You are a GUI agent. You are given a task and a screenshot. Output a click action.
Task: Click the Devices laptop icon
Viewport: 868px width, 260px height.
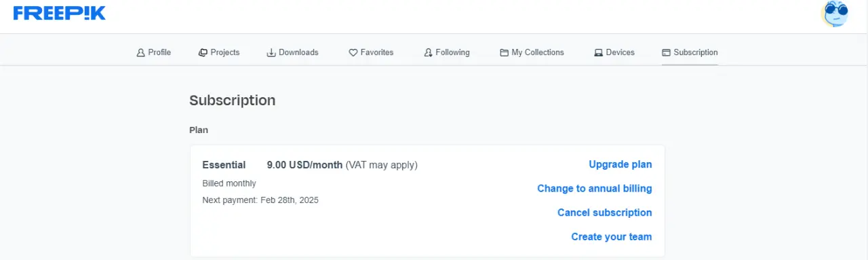(599, 52)
